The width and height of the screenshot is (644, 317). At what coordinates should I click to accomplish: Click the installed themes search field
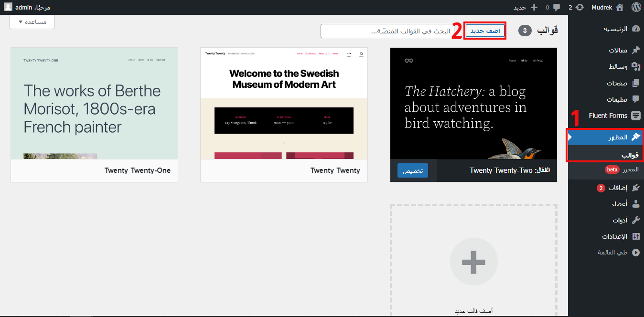[387, 31]
